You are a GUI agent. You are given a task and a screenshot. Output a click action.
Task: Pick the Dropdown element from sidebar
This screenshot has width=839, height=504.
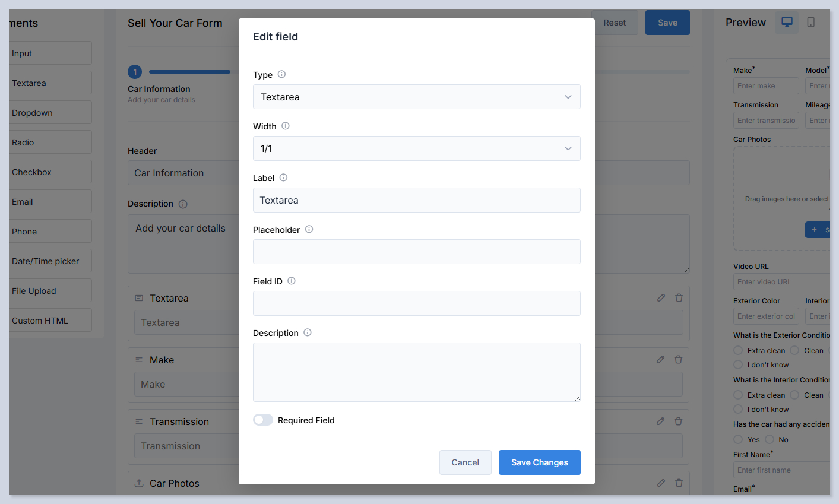click(x=50, y=113)
